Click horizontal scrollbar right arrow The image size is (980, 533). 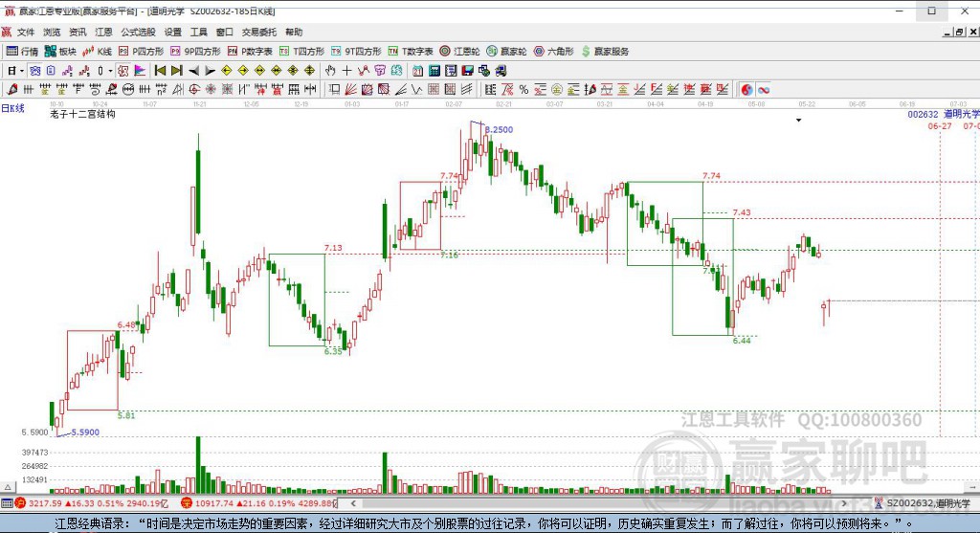point(844,503)
